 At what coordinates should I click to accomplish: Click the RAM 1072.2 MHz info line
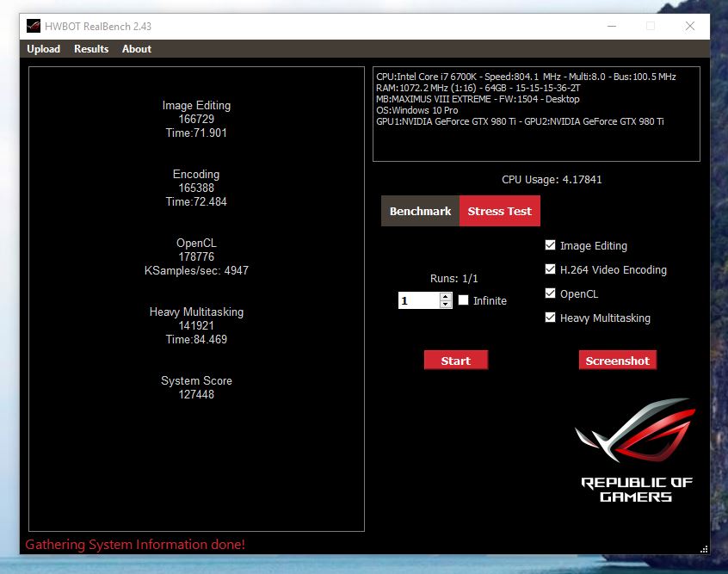tap(478, 88)
